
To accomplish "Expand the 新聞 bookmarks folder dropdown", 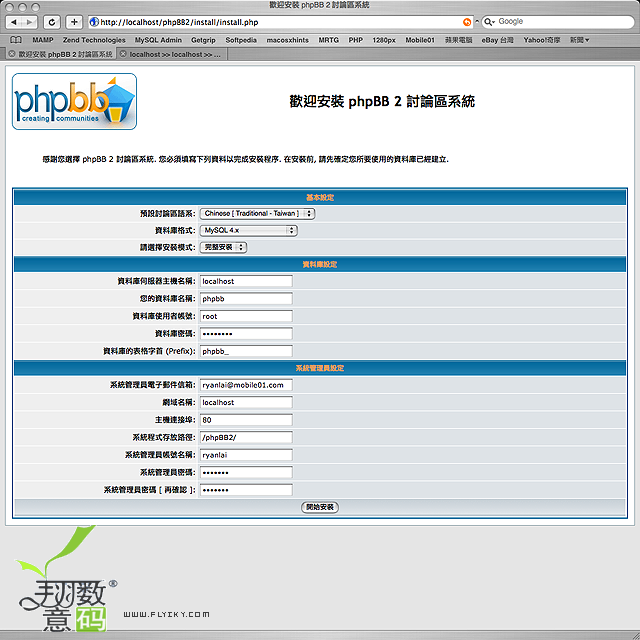I will pos(580,40).
